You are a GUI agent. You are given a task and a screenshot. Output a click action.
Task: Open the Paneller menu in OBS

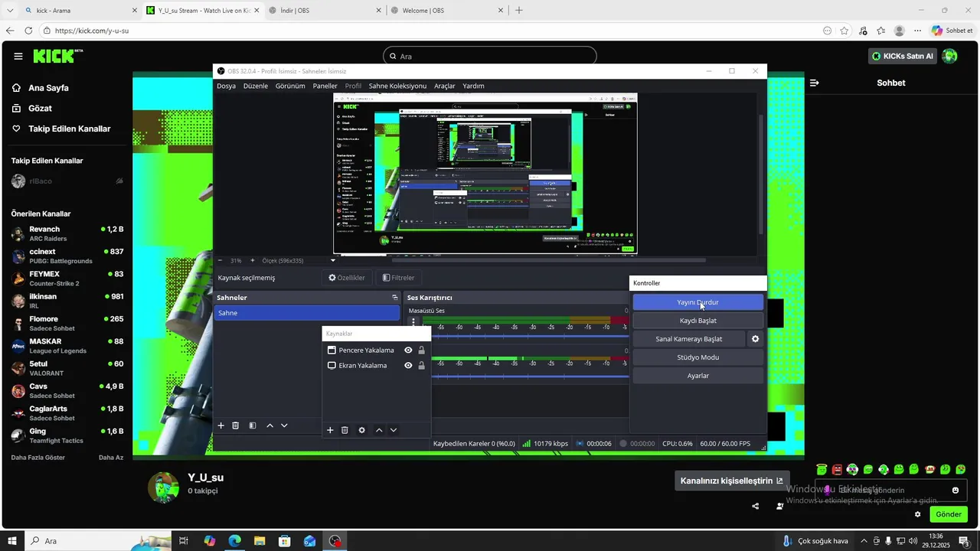pos(325,86)
